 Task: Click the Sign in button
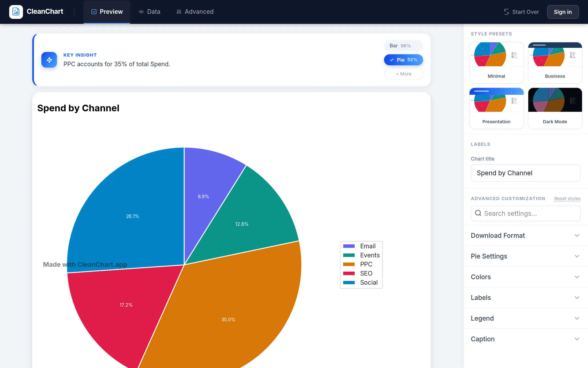[x=563, y=12]
